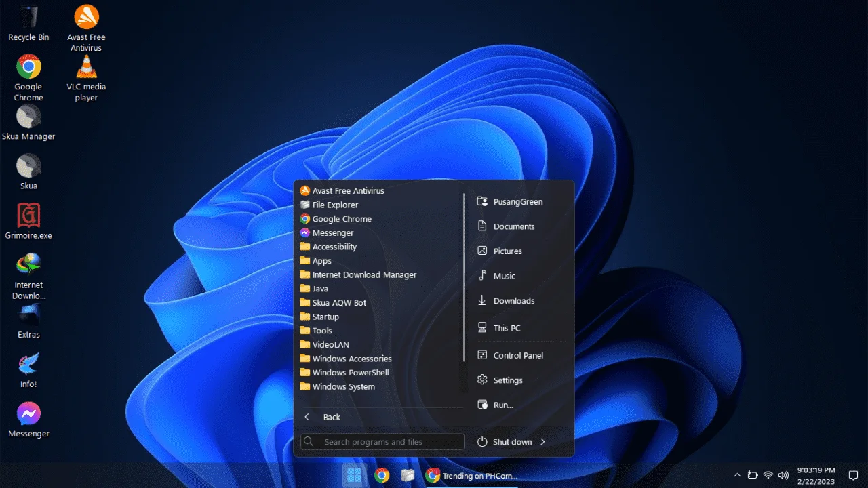Click the Windows Start button on taskbar

click(354, 475)
